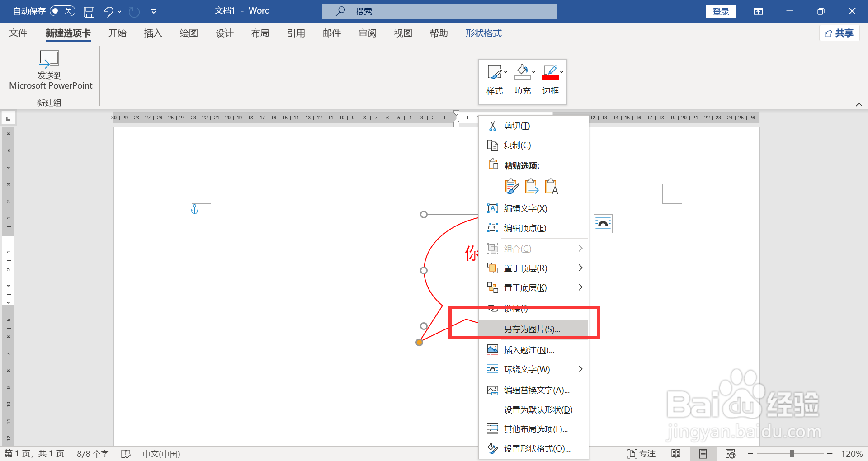Choose 置于顶层(R) menu entry
This screenshot has width=868, height=461.
526,268
